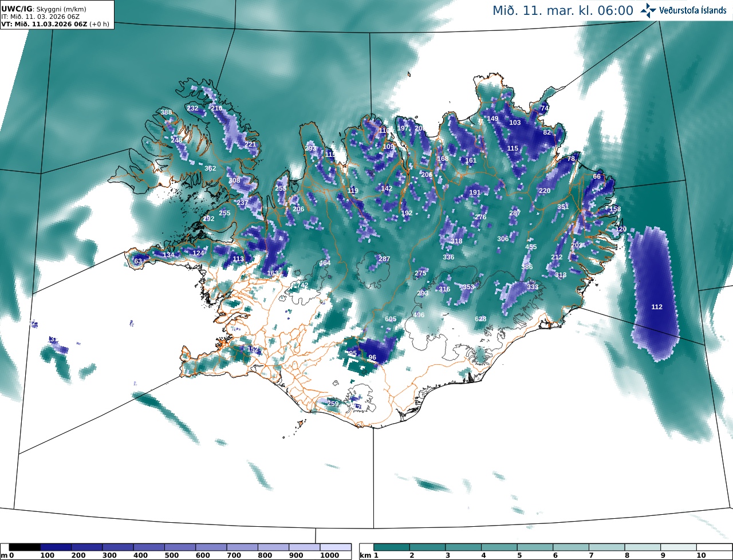The image size is (733, 560).
Task: Click the 210 visibility value
Action: point(216,108)
